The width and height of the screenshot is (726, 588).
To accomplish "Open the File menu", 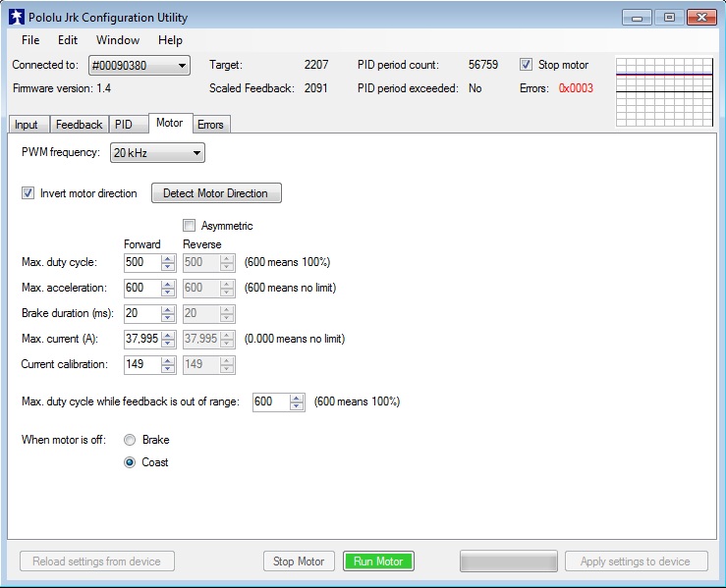I will pos(30,40).
